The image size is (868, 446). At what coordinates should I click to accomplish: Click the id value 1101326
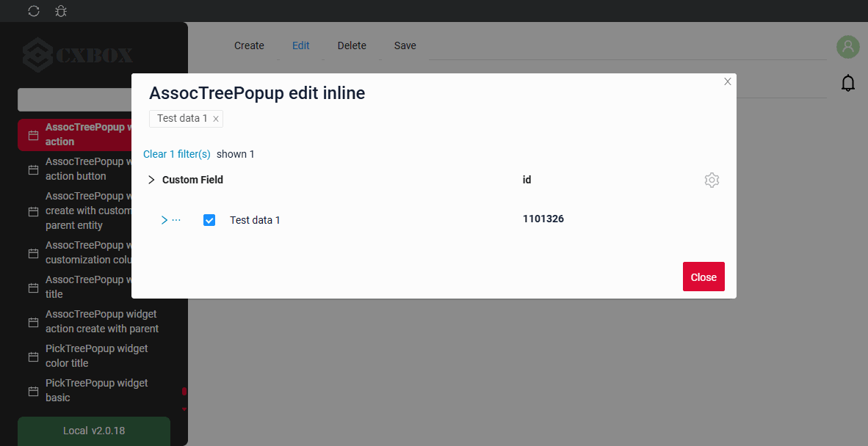tap(543, 219)
